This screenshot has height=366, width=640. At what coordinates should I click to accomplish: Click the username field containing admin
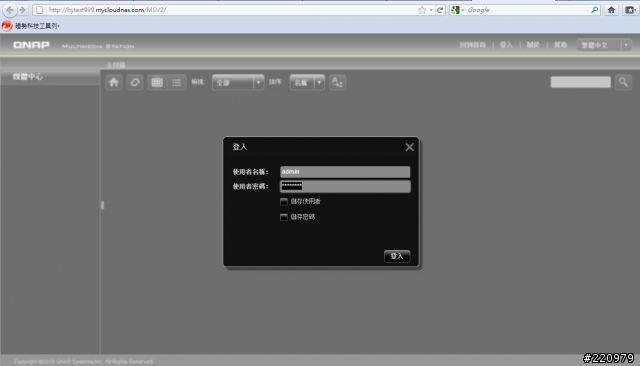click(345, 172)
